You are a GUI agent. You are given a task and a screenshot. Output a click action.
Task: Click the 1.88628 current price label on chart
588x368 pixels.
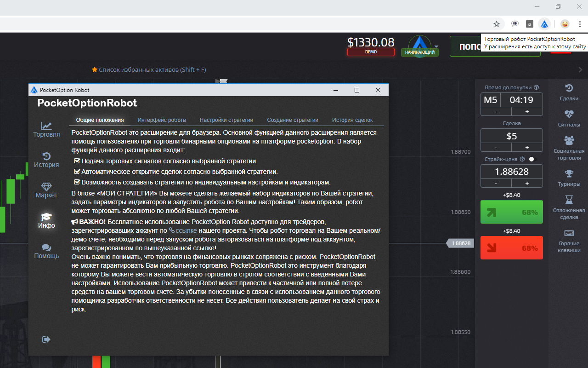tap(461, 243)
